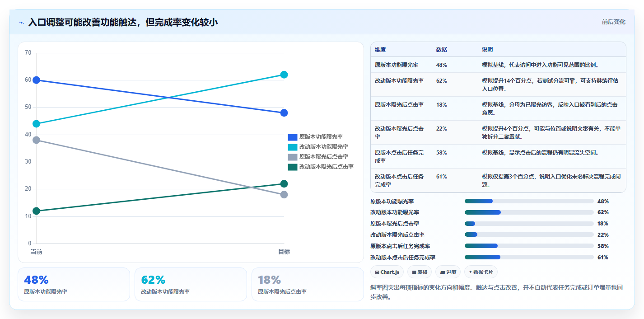Screen dimensions: 644x319
Task: Open the 48% 原版本功能曝光率 stat card
Action: click(74, 284)
